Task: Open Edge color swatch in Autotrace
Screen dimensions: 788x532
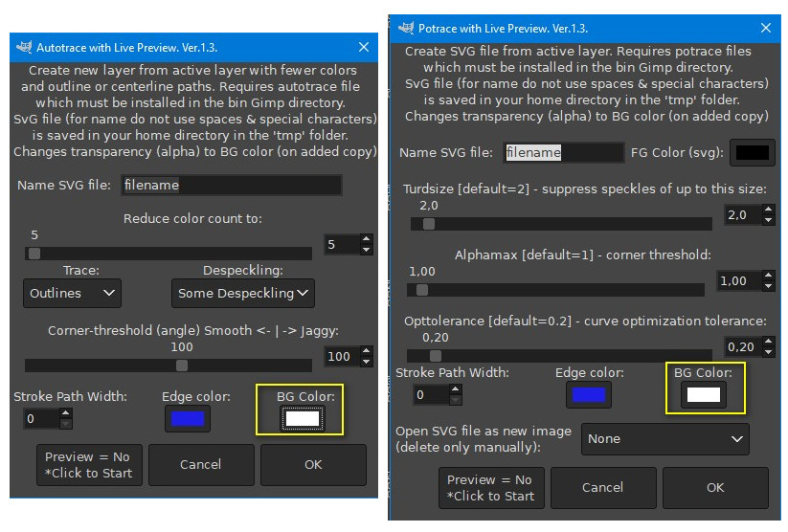Action: (187, 418)
